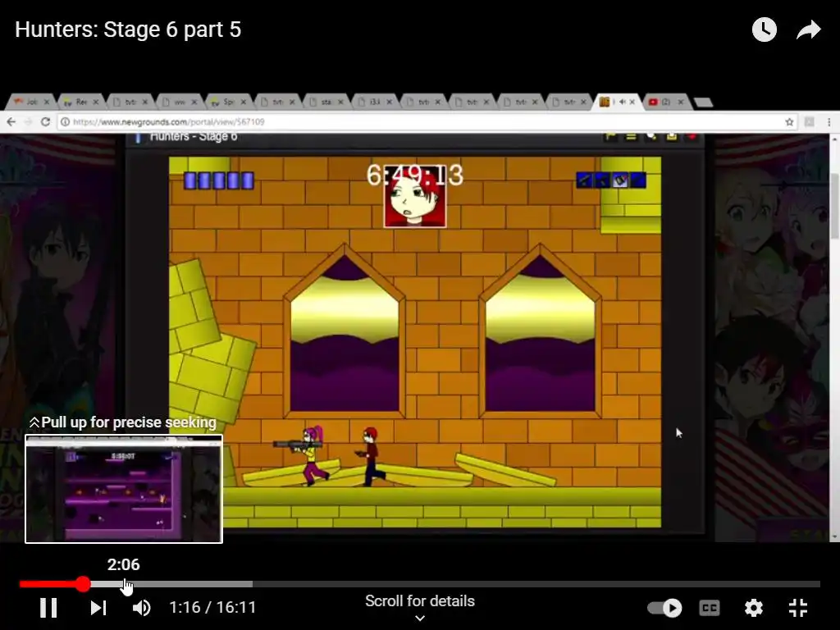840x630 pixels.
Task: Switch to the YouTube (2) browser tab
Action: click(x=665, y=102)
